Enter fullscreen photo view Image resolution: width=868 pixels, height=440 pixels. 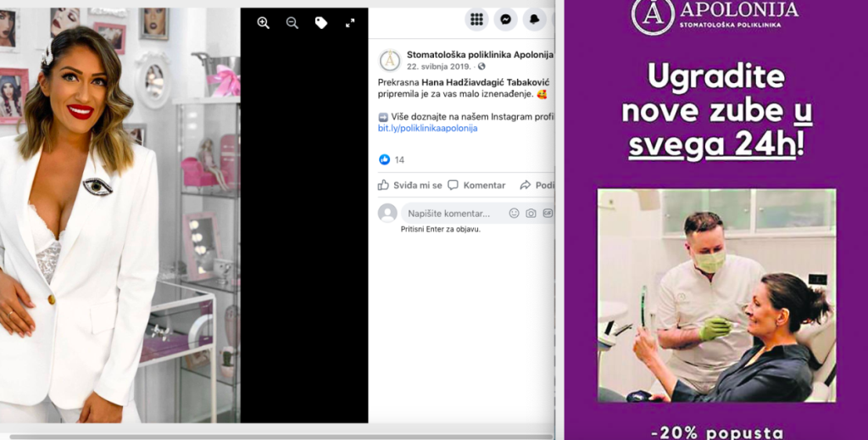click(350, 23)
